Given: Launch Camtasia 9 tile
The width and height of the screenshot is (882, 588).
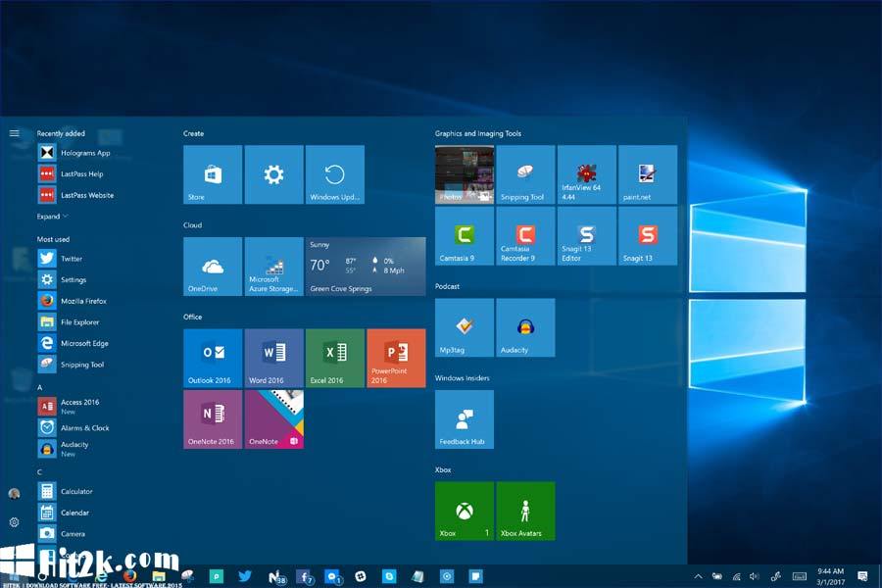Looking at the screenshot, I should [x=465, y=236].
